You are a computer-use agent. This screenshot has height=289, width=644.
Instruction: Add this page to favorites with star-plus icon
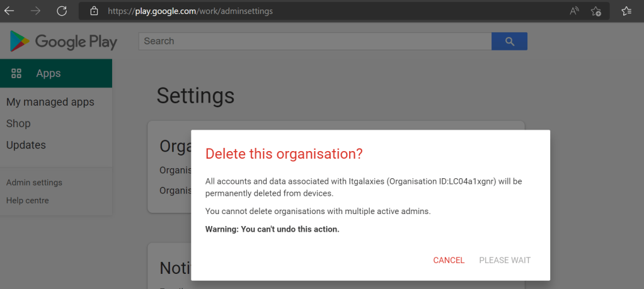596,11
